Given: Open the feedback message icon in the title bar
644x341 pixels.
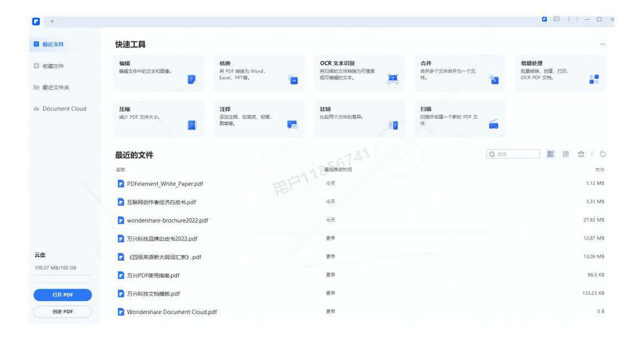Looking at the screenshot, I should [x=556, y=19].
